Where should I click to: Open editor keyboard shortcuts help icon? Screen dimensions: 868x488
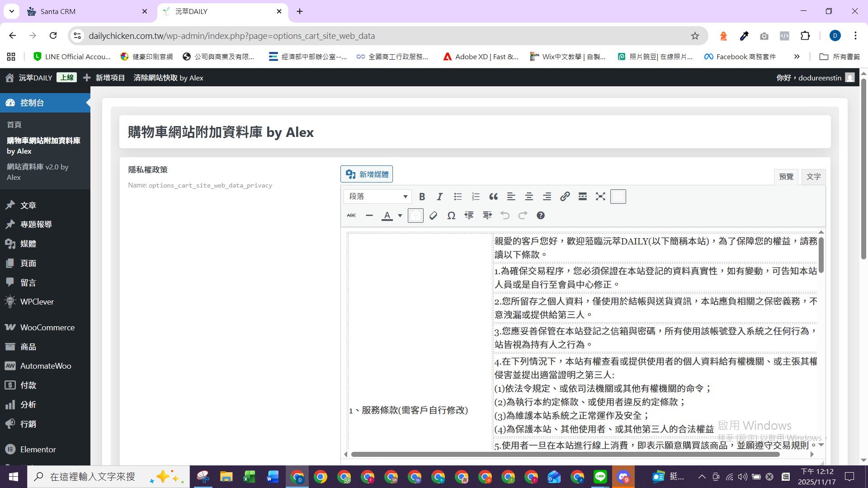pos(541,216)
